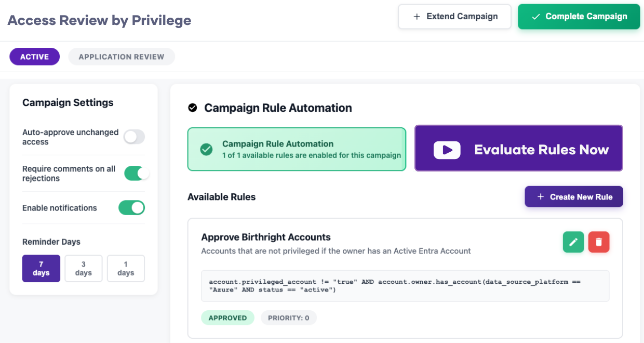This screenshot has width=644, height=343.
Task: Click plus icon on Create New Rule
Action: coord(541,197)
